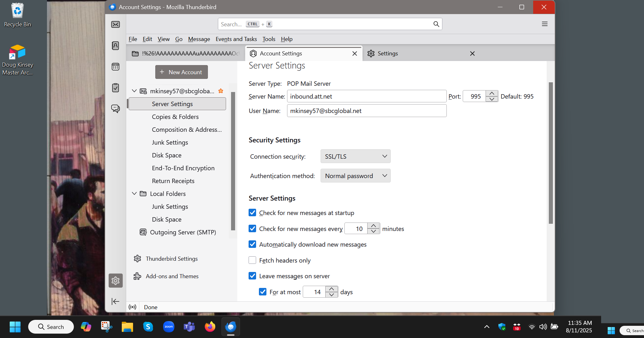The image size is (644, 338).
Task: Open Wi-Fi network tray icon
Action: tap(532, 327)
